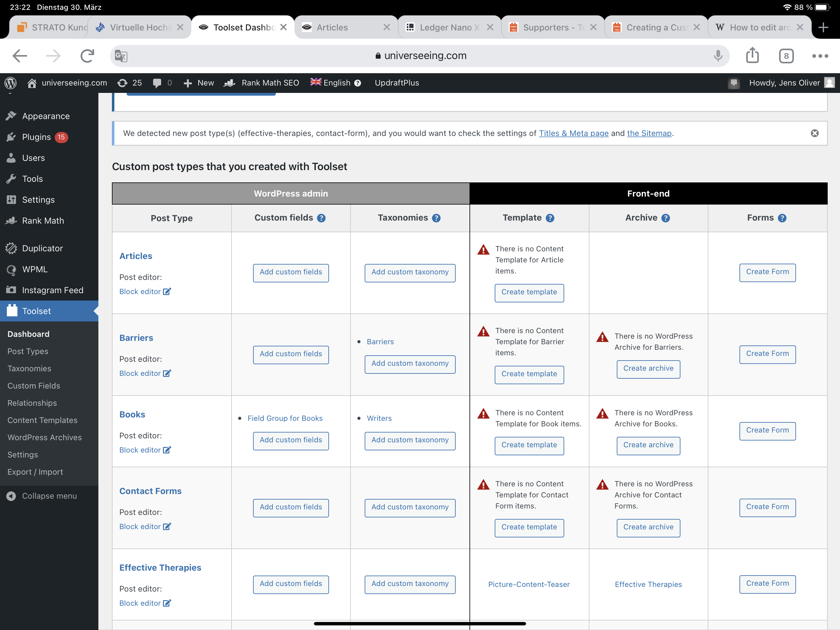Open Field Group for Books link
The width and height of the screenshot is (840, 630).
coord(285,418)
